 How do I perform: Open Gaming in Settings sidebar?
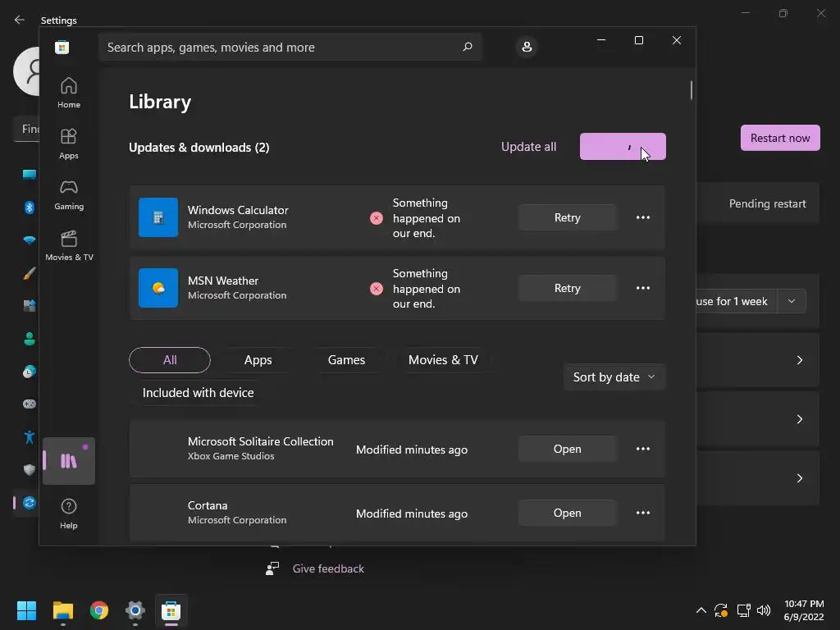(30, 404)
